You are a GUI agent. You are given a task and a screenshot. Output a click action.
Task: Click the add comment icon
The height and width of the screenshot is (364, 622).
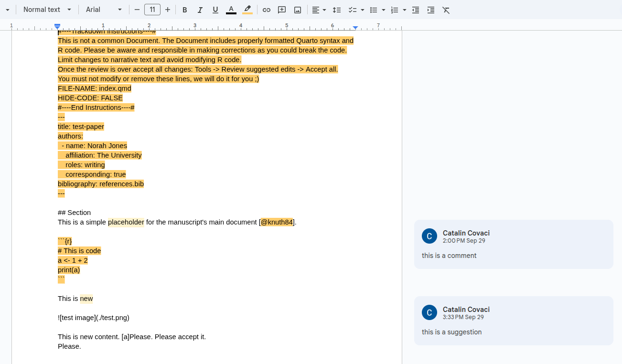[282, 10]
